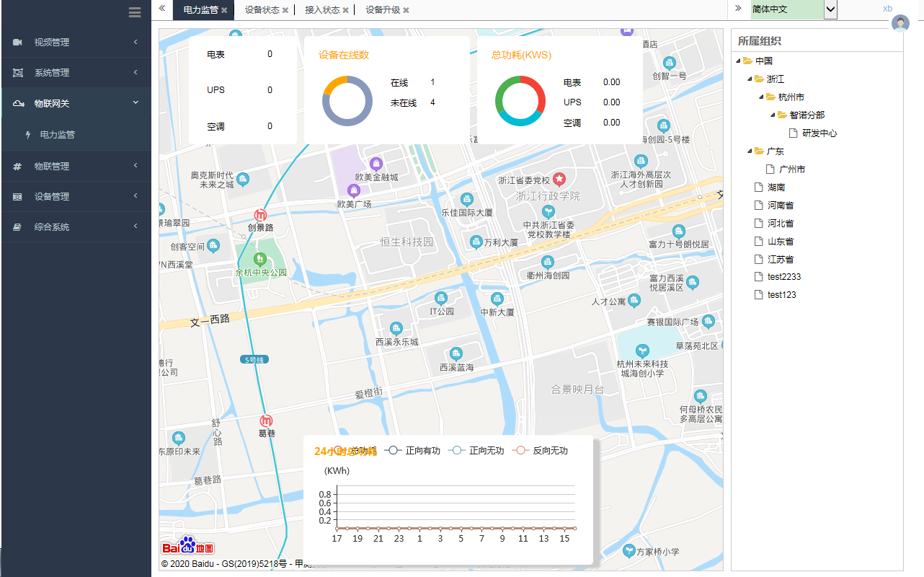924x577 pixels.
Task: Toggle 正向无功 series in chart legend
Action: tap(476, 451)
